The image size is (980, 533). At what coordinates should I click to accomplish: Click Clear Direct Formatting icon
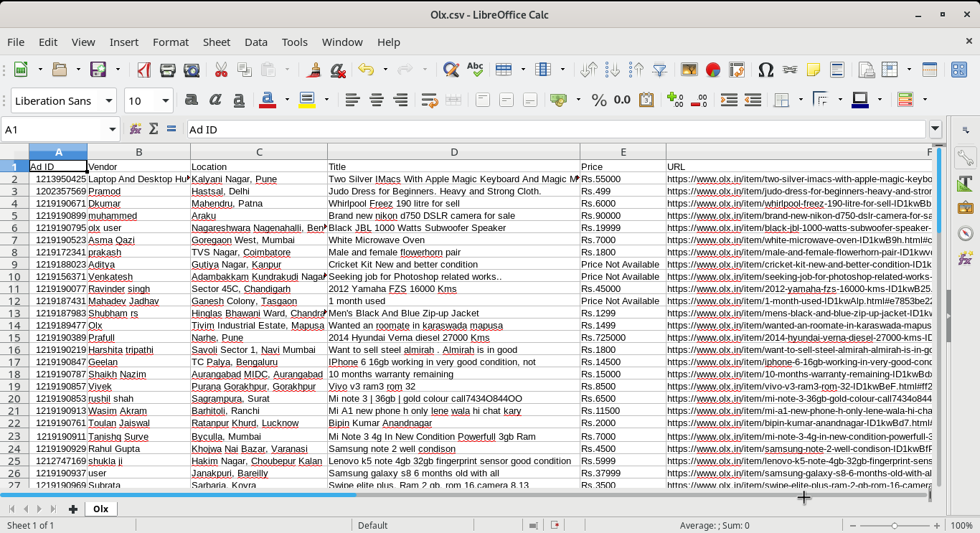338,70
